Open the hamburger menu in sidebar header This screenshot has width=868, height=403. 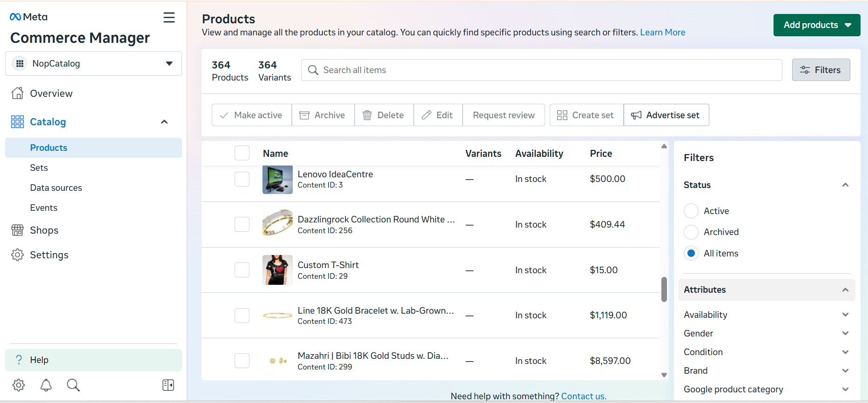click(169, 18)
